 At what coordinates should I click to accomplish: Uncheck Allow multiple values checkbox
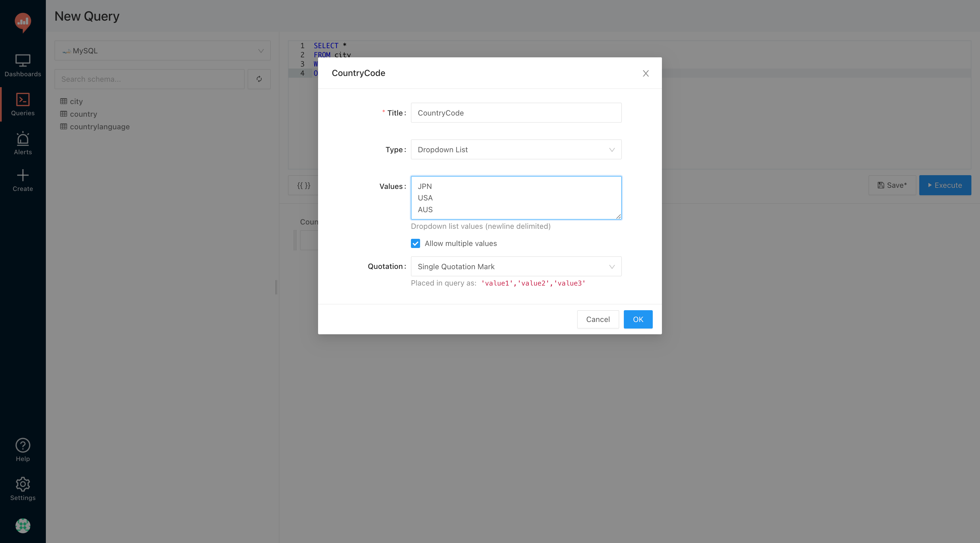coord(415,243)
